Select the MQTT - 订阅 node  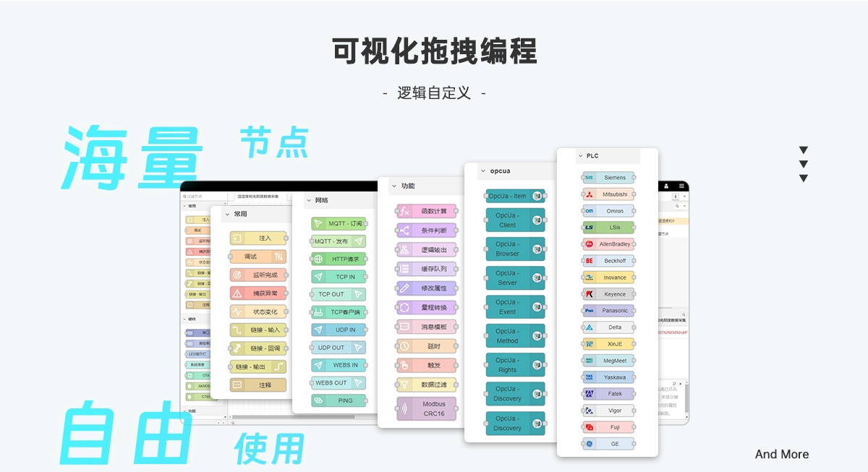tap(339, 224)
